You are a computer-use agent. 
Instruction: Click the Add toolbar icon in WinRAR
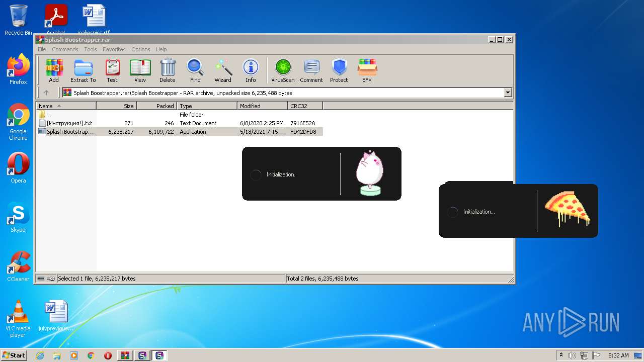coord(54,71)
